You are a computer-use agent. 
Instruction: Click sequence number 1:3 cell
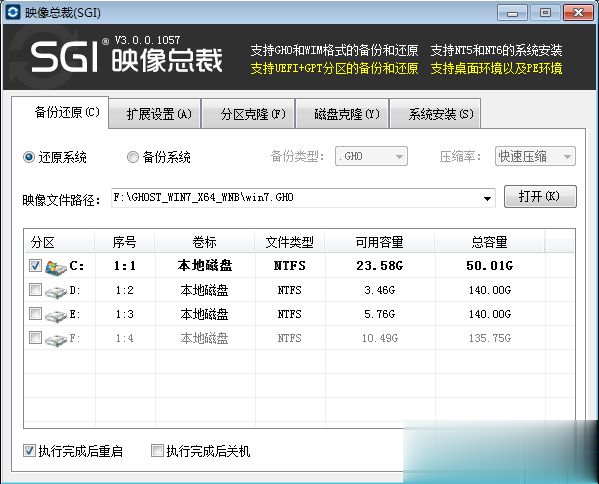point(125,314)
